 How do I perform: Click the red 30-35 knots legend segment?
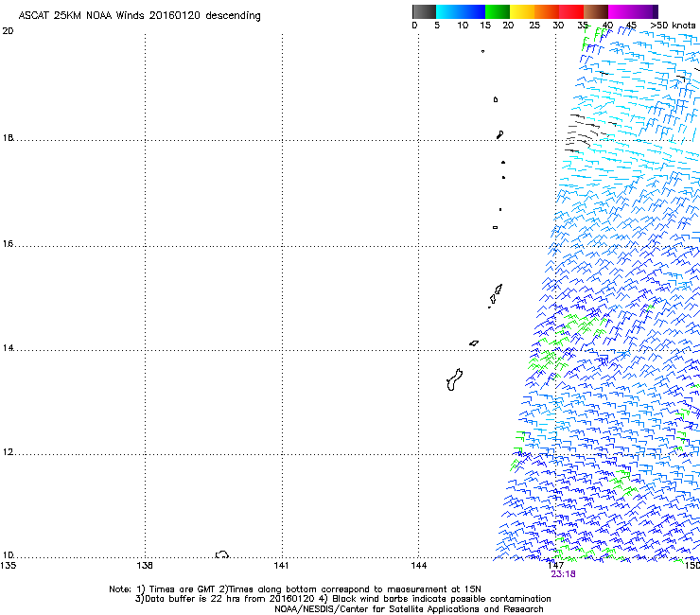(x=571, y=11)
